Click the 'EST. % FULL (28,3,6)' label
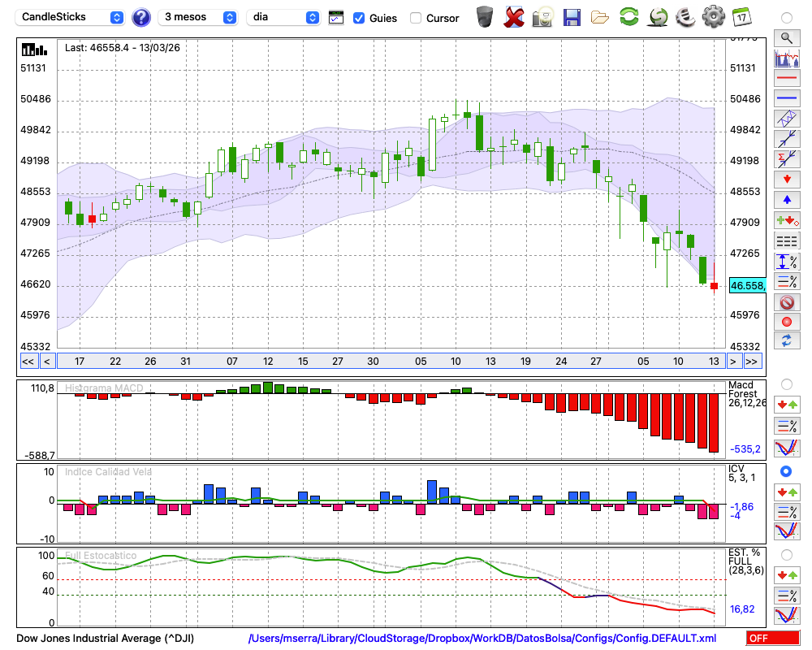This screenshot has width=812, height=650. click(x=745, y=561)
